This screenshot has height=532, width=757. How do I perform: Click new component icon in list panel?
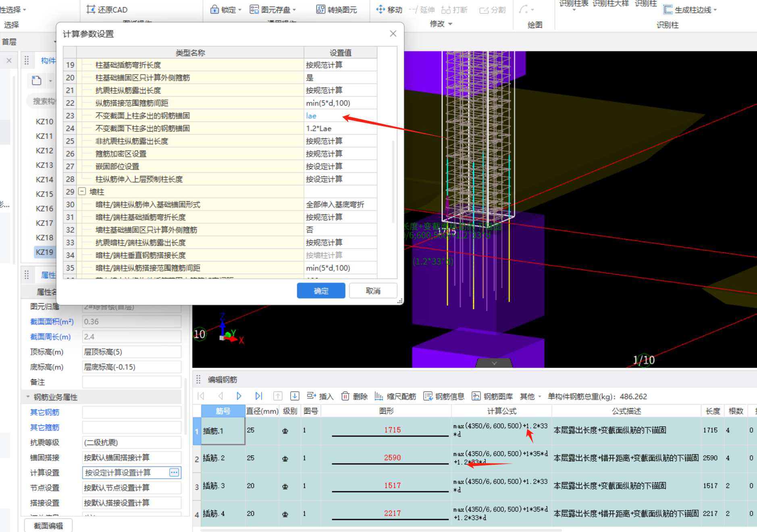point(37,81)
